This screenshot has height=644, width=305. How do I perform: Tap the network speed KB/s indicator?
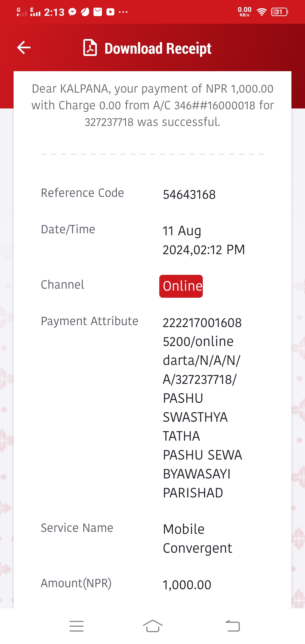click(245, 12)
